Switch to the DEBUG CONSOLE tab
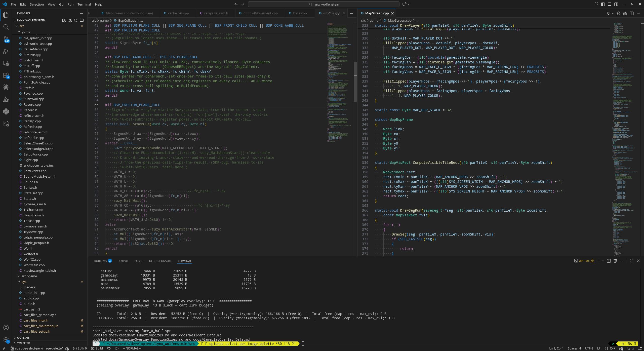The width and height of the screenshot is (644, 351). pyautogui.click(x=160, y=261)
